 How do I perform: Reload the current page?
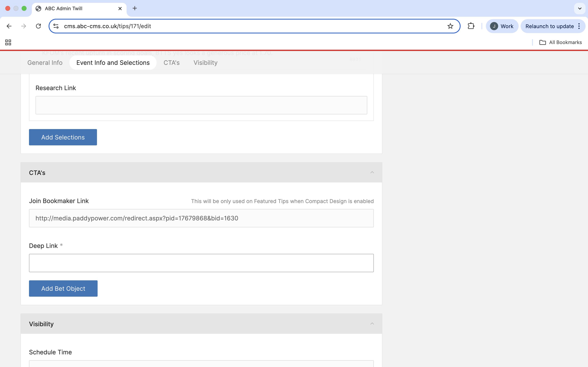tap(38, 26)
